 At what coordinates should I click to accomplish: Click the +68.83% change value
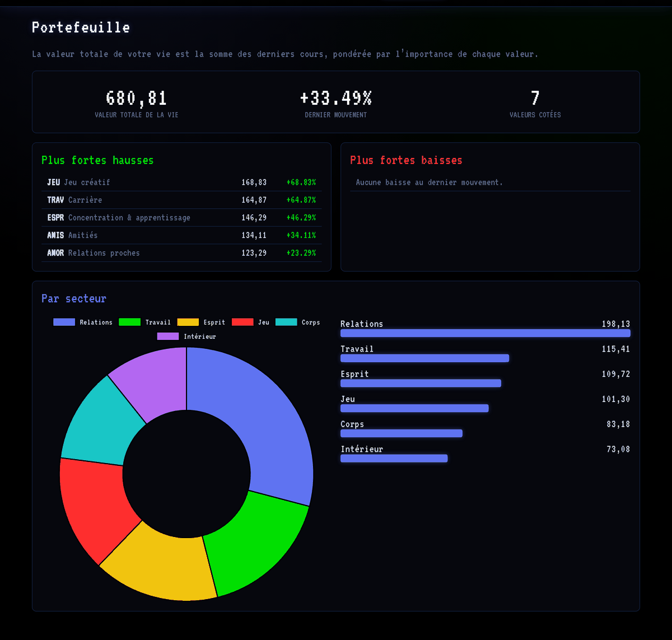pos(301,183)
